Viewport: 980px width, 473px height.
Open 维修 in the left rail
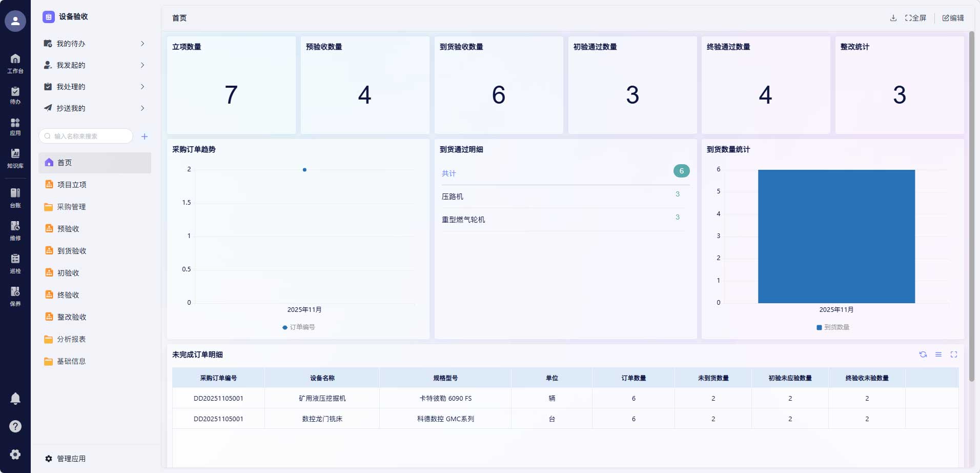pyautogui.click(x=15, y=230)
